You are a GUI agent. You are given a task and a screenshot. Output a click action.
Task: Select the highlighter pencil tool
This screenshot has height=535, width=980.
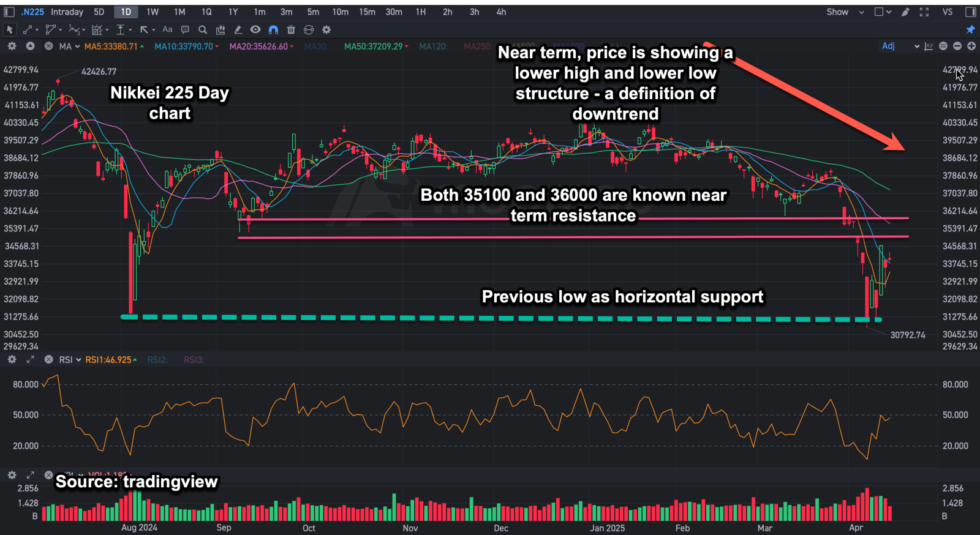click(x=238, y=29)
